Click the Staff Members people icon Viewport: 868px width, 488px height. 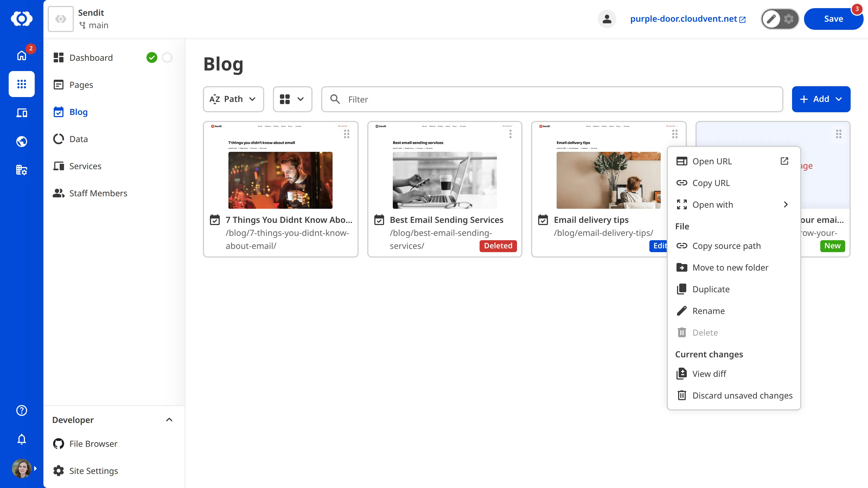point(59,193)
